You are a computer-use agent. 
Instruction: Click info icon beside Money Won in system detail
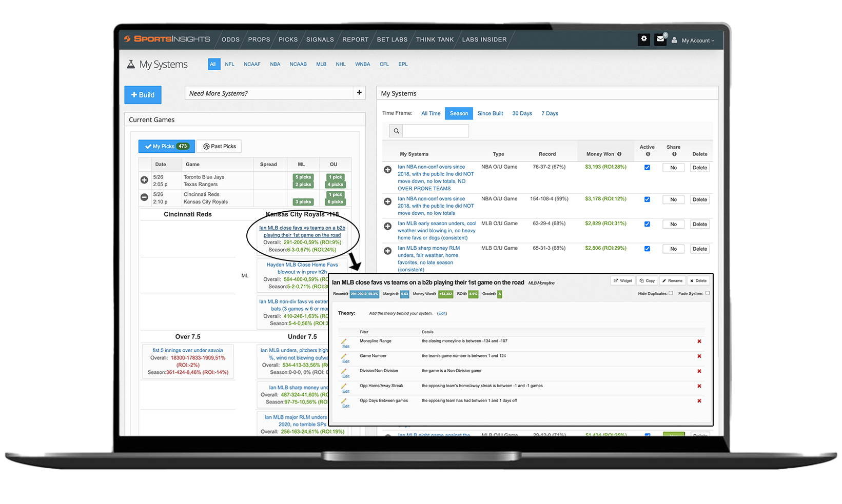pos(435,294)
